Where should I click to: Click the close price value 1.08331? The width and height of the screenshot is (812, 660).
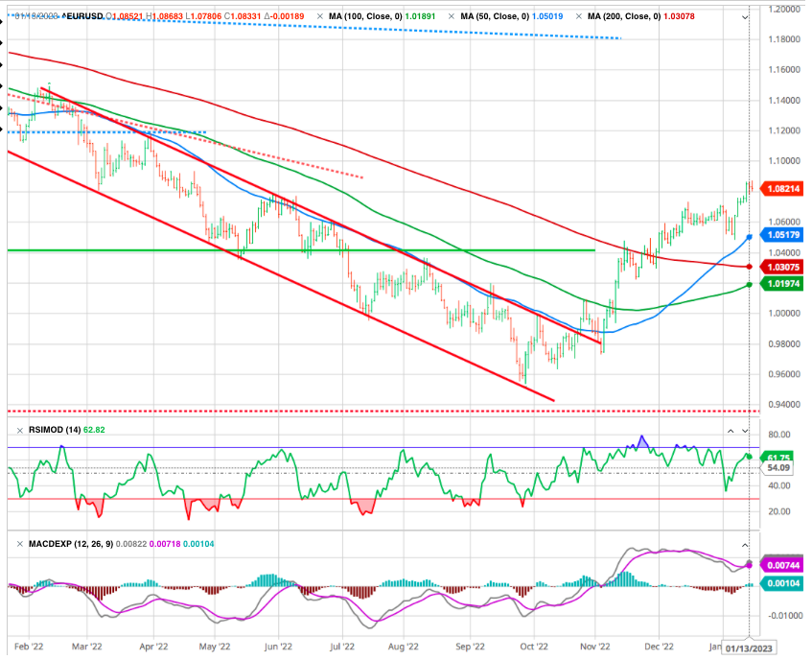pos(246,16)
